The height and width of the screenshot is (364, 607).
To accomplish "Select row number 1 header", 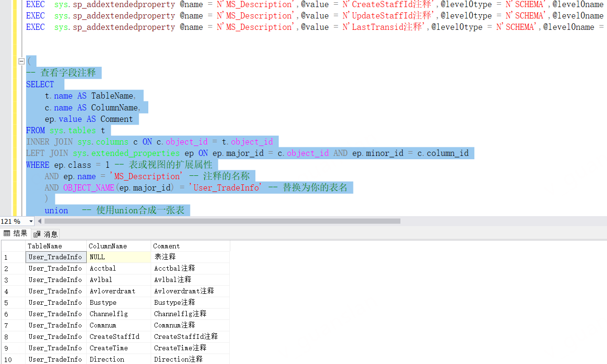I will [13, 257].
